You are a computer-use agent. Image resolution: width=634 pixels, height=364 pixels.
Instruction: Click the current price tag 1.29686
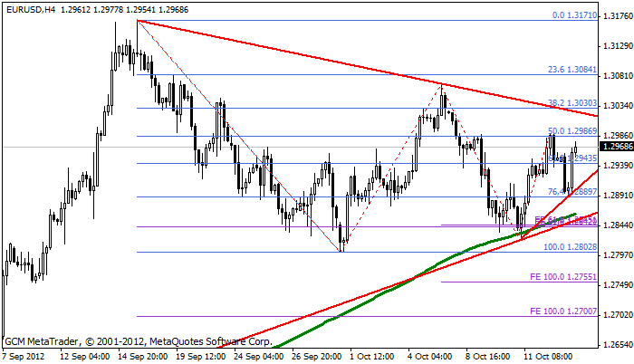tap(616, 147)
